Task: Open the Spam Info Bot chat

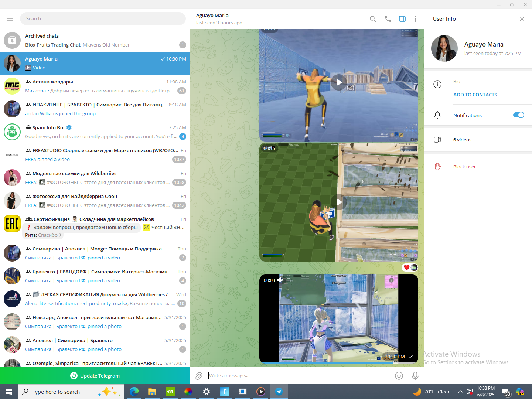Action: (95, 132)
